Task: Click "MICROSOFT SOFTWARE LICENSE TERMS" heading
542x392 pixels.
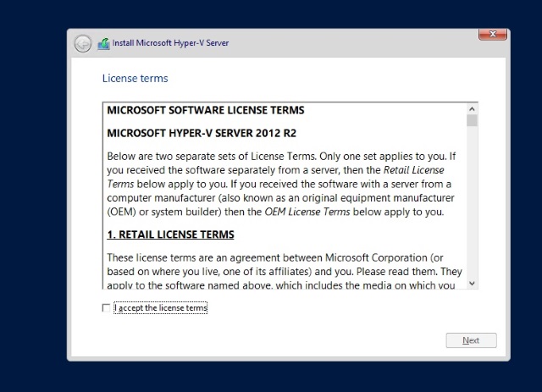Action: click(x=206, y=110)
